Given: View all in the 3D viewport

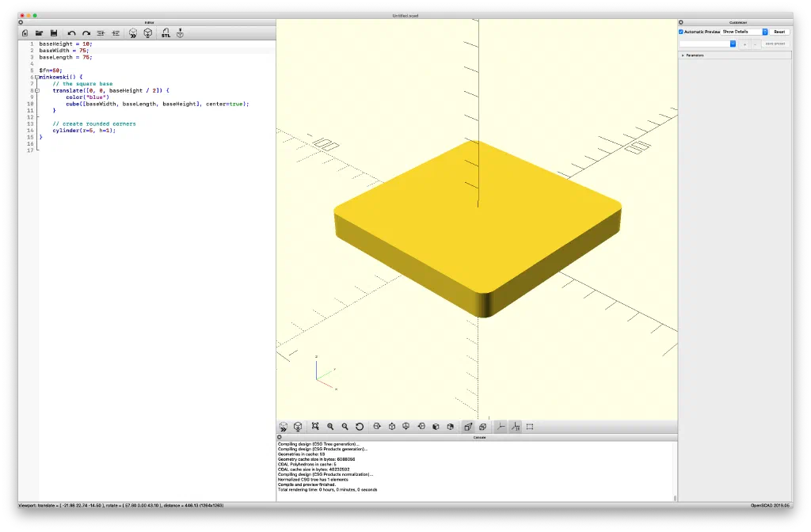Looking at the screenshot, I should (315, 427).
